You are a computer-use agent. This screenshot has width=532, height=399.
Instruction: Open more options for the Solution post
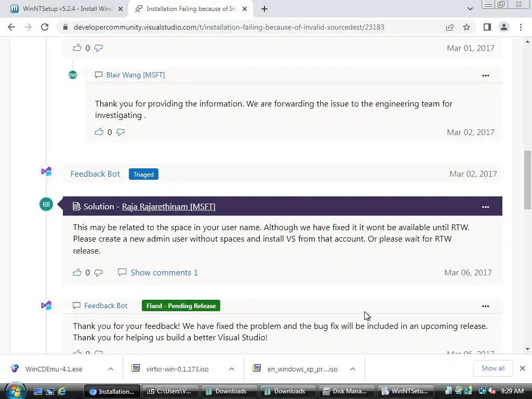click(x=486, y=207)
